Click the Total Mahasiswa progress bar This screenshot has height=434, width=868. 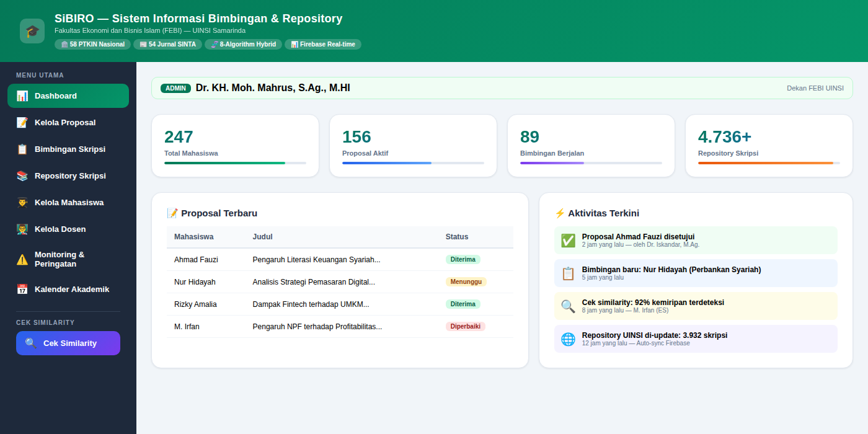(235, 163)
